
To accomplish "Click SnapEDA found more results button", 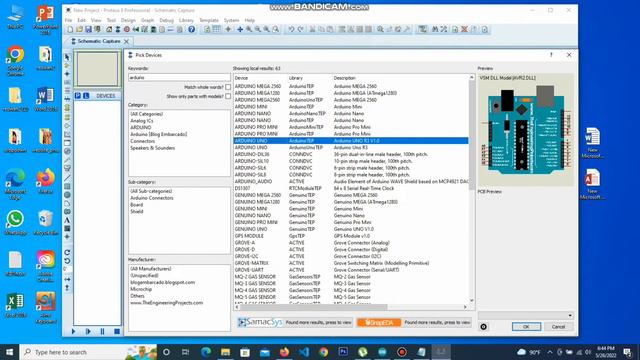I will point(414,322).
